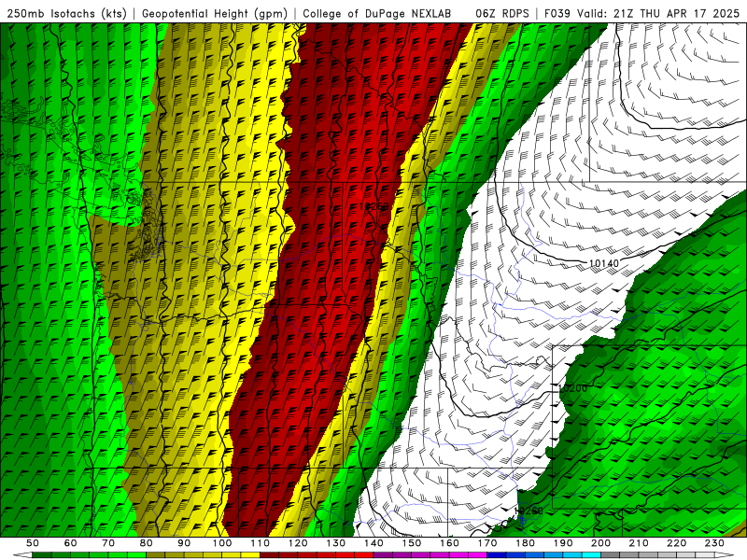
Task: Click the 180 value on the color scale
Action: tap(526, 543)
